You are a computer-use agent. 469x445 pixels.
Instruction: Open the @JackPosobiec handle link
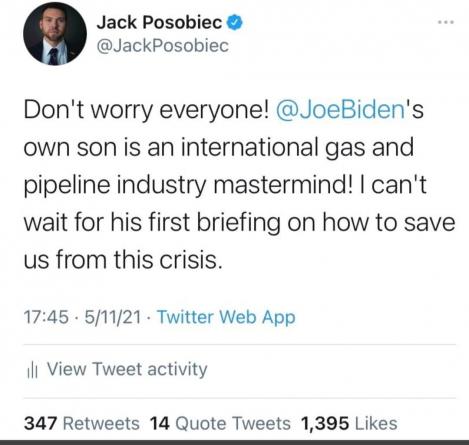pyautogui.click(x=163, y=46)
